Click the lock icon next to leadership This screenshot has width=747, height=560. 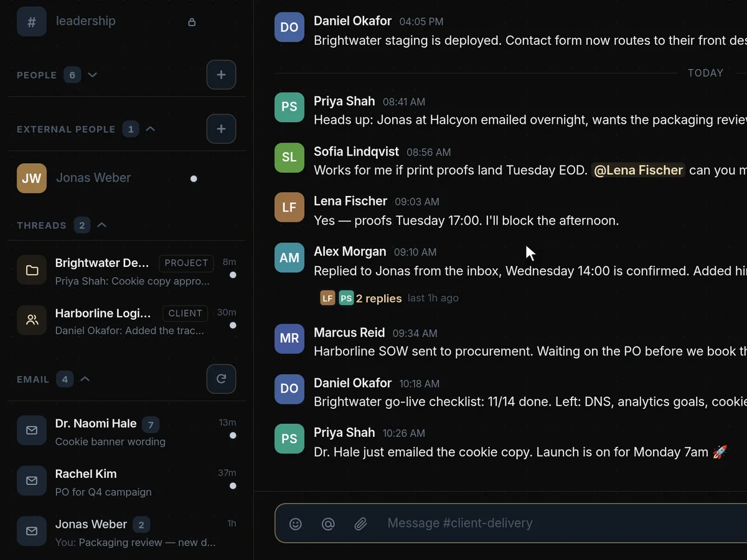[192, 22]
